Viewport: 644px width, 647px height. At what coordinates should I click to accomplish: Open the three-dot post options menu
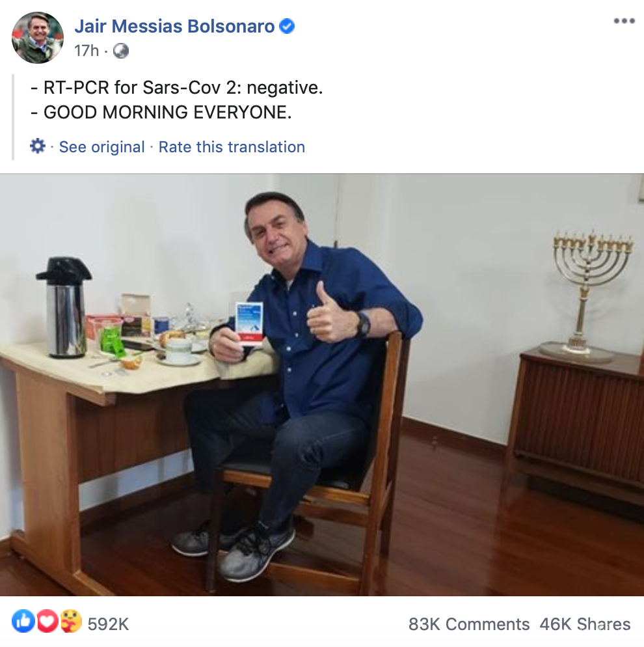624,21
